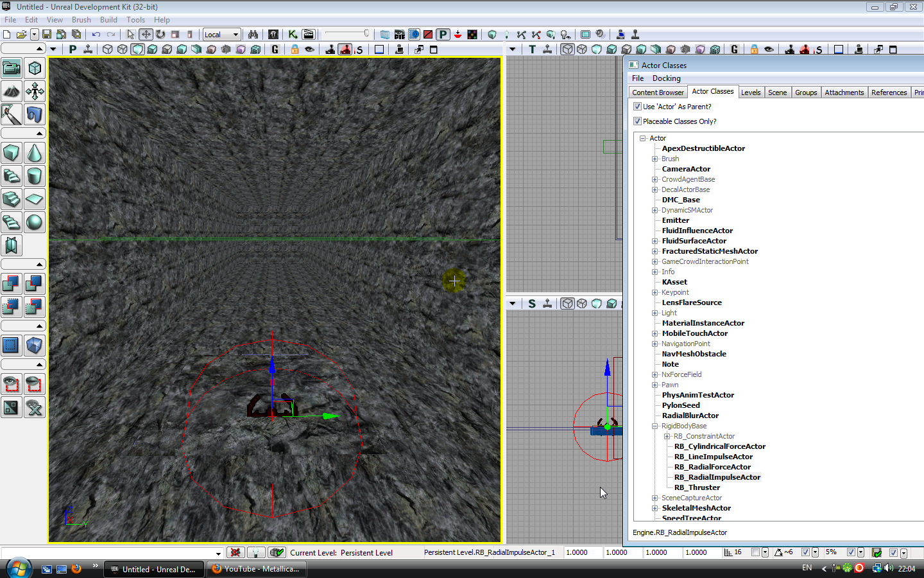Uncheck 'Use Actor As Parent?' checkbox
This screenshot has width=924, height=578.
[x=637, y=107]
